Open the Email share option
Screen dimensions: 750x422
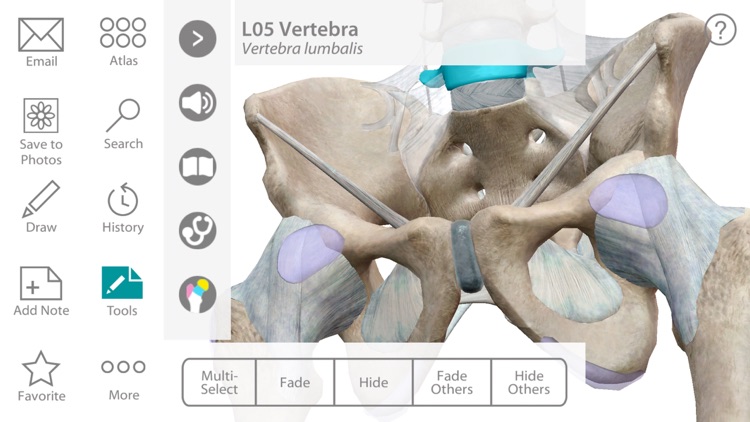pos(41,42)
